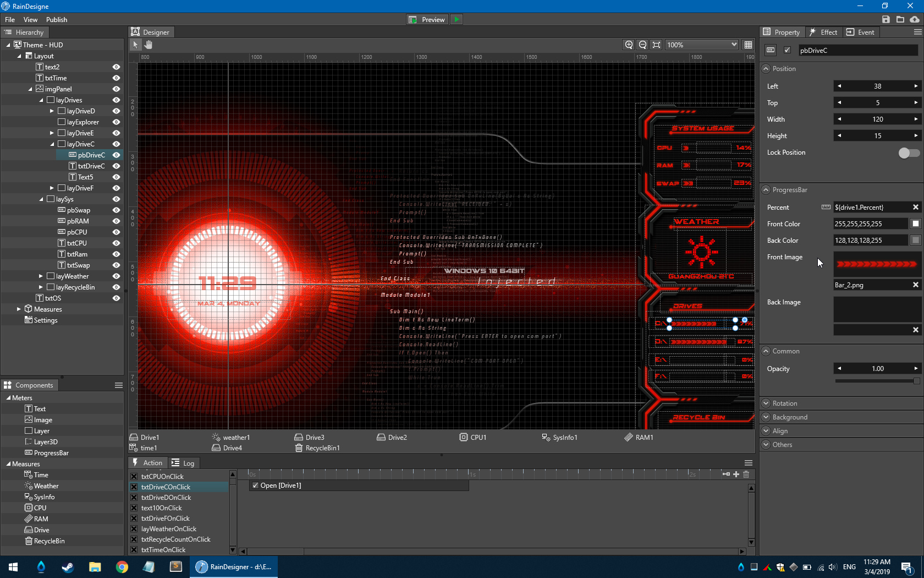This screenshot has width=924, height=578.
Task: Expand the Rotation section
Action: 766,403
